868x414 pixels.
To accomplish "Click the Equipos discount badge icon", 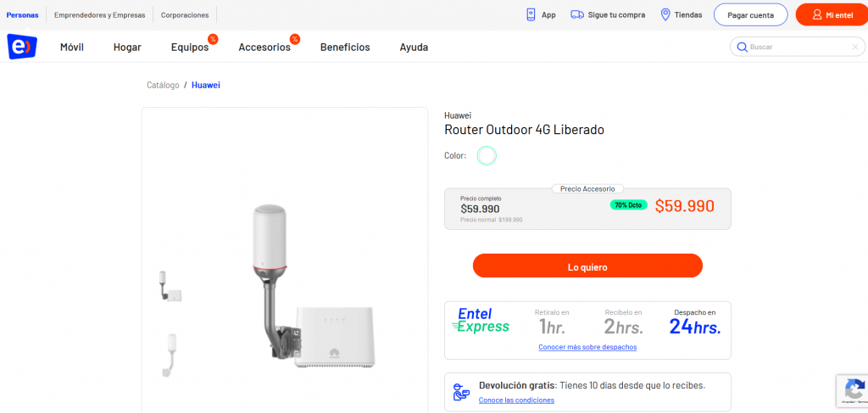I will [x=213, y=39].
